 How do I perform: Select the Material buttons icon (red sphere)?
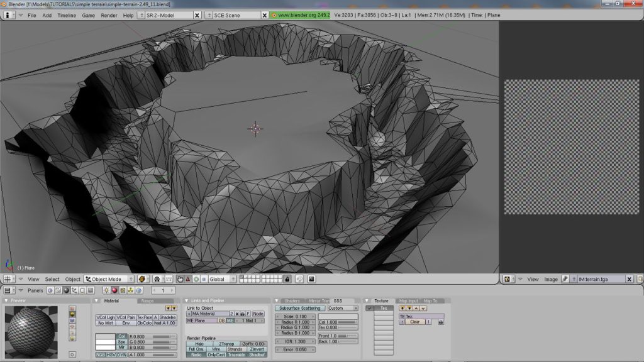pos(114,290)
